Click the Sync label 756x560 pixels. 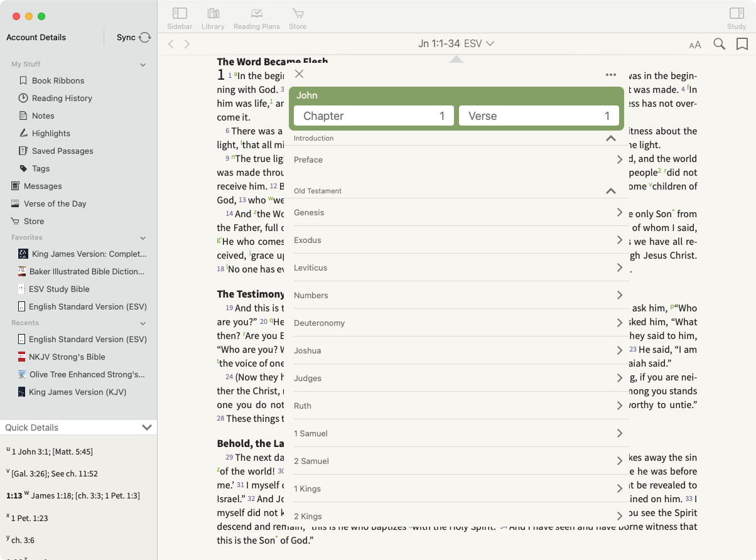[x=126, y=37]
